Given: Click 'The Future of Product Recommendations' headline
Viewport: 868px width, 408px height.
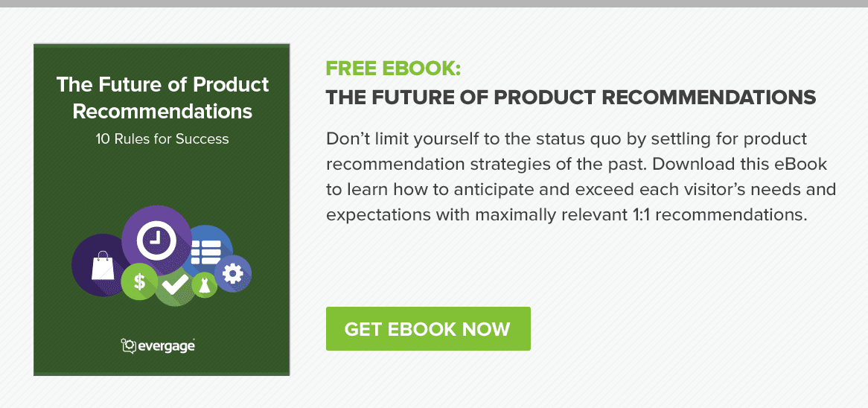Looking at the screenshot, I should click(571, 98).
